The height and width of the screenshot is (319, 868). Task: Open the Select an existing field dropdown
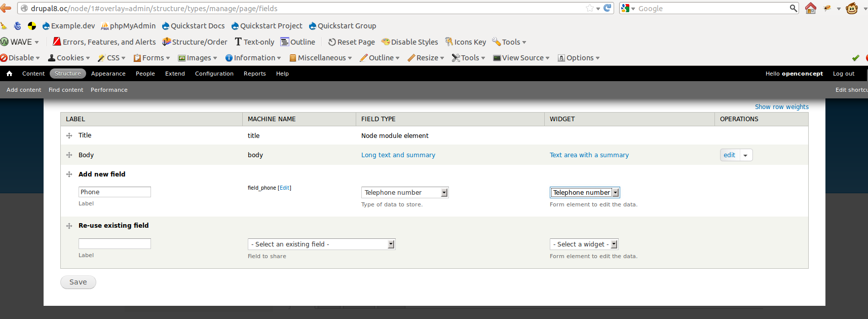(x=321, y=244)
